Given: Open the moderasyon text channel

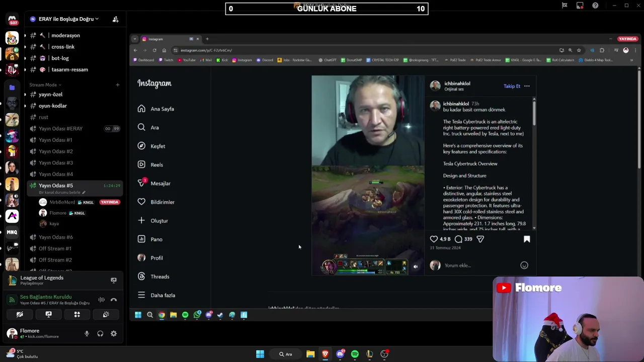Looking at the screenshot, I should click(x=74, y=35).
